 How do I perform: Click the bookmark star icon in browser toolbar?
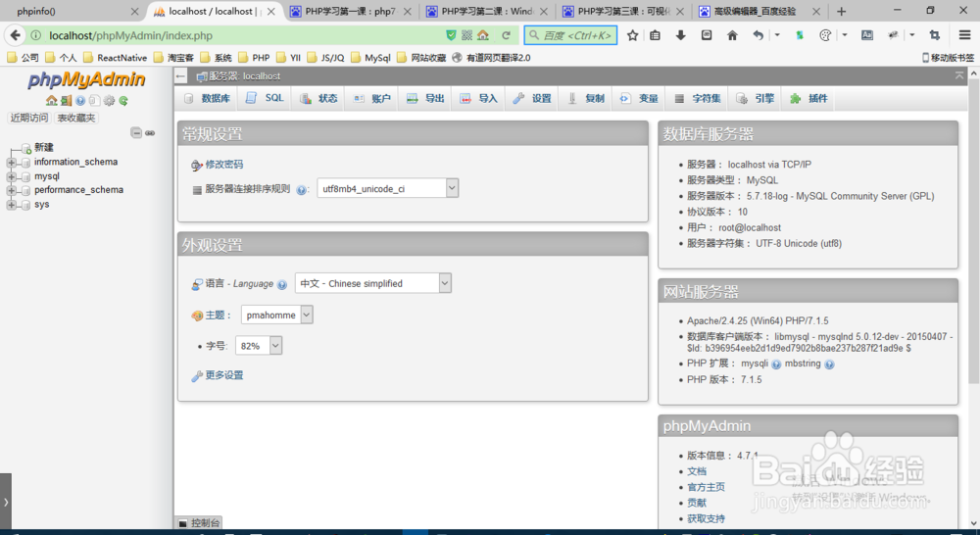[632, 35]
